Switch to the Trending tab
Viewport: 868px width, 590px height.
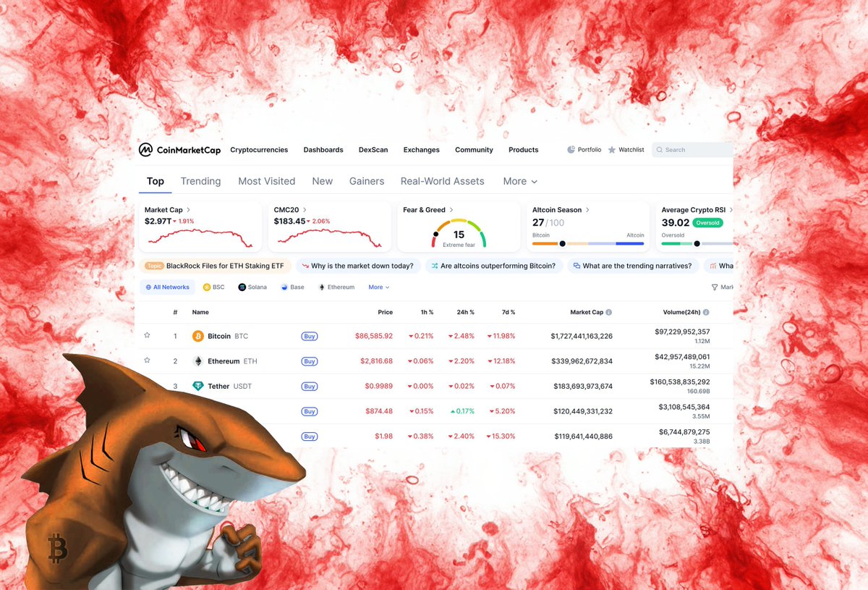[200, 182]
